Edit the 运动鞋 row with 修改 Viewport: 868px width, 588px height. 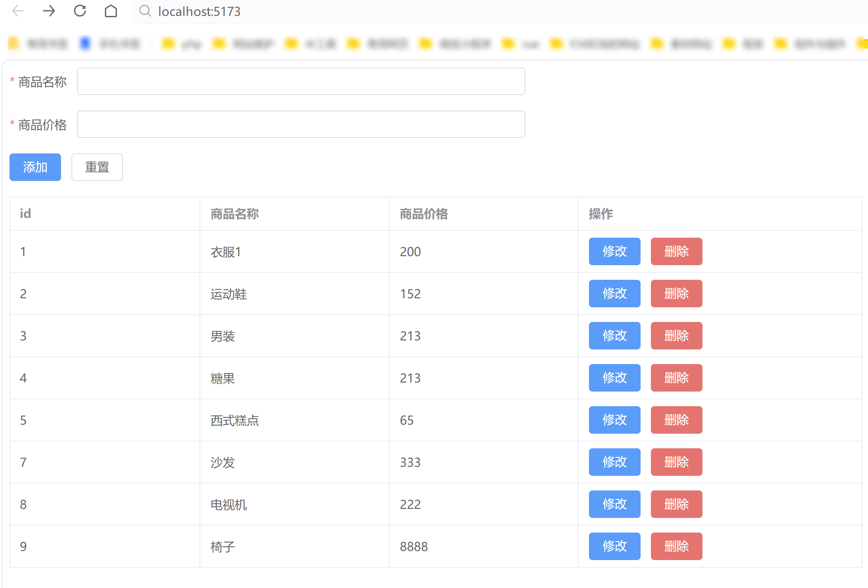click(614, 294)
